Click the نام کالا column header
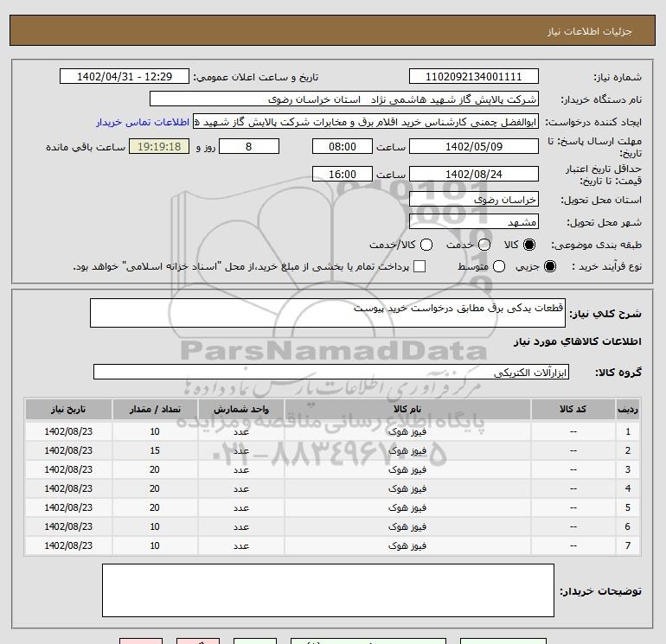The width and height of the screenshot is (666, 644). click(x=407, y=409)
